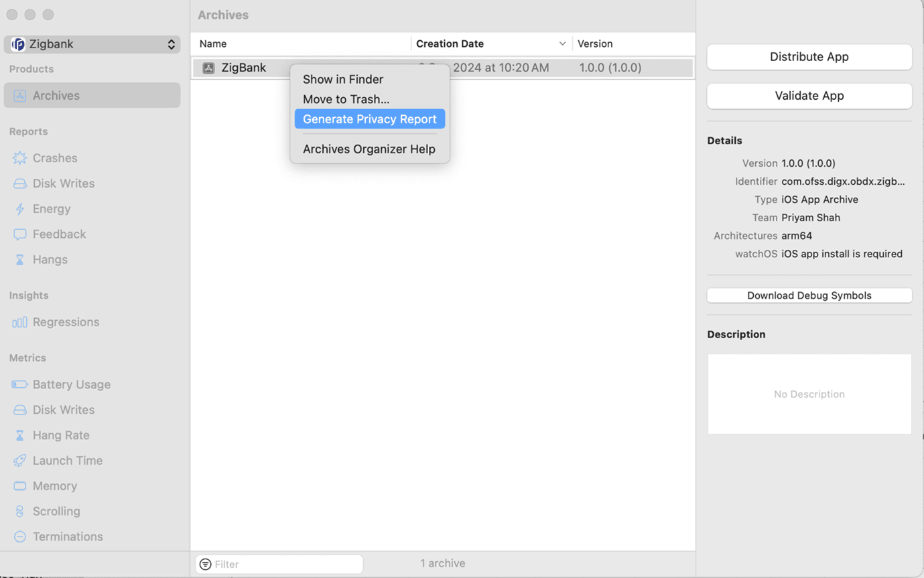Select Archives in the Products section

click(x=92, y=95)
